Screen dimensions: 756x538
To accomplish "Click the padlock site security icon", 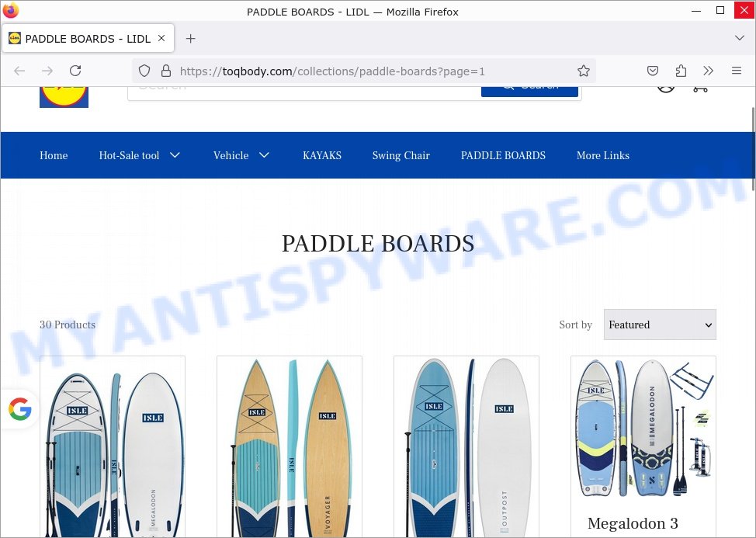I will pyautogui.click(x=166, y=71).
